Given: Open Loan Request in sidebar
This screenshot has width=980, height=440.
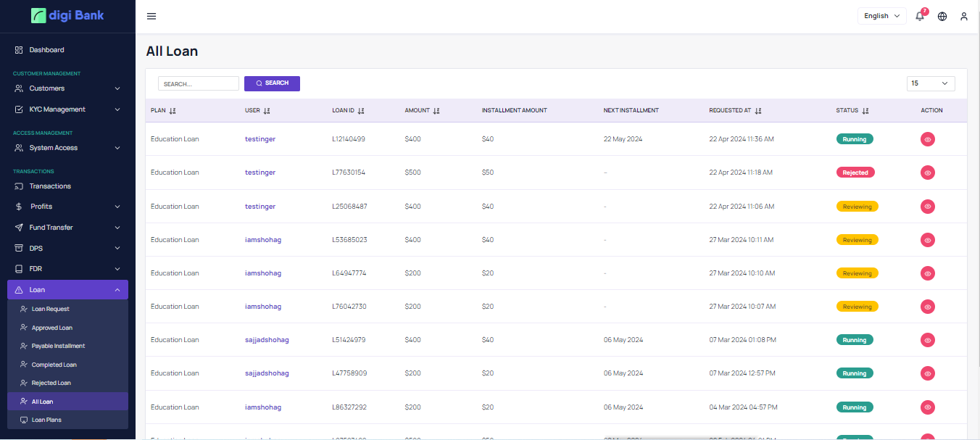Looking at the screenshot, I should pyautogui.click(x=51, y=309).
